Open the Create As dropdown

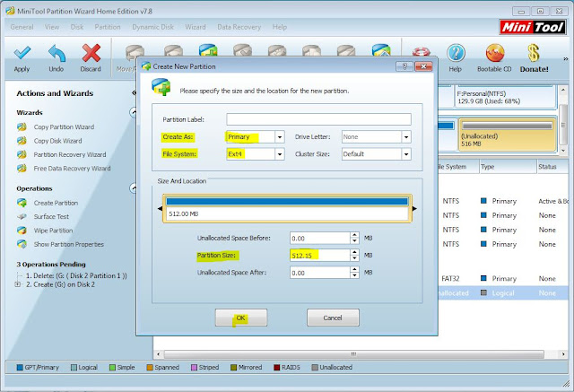(x=280, y=137)
